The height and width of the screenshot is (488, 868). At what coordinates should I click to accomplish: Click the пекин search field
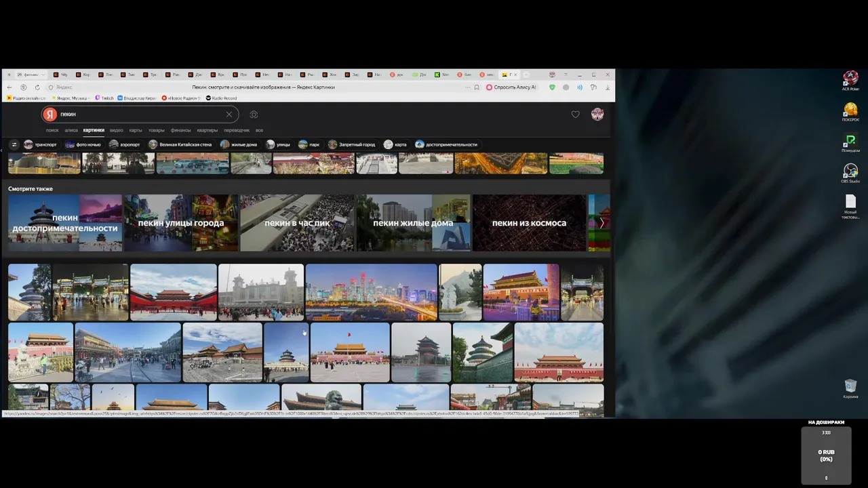[x=141, y=115]
